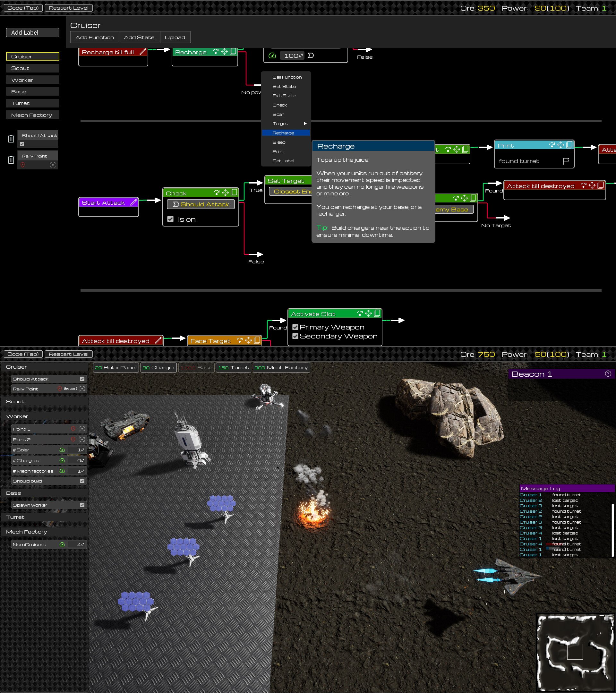The width and height of the screenshot is (616, 693).
Task: Delete the Should Attack label via trash icon
Action: 11,139
